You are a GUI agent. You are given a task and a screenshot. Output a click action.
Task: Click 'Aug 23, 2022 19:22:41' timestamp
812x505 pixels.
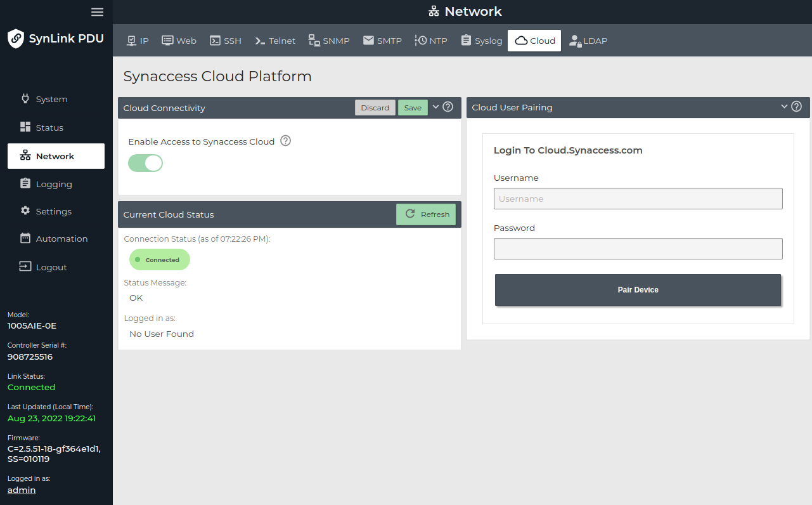[52, 418]
